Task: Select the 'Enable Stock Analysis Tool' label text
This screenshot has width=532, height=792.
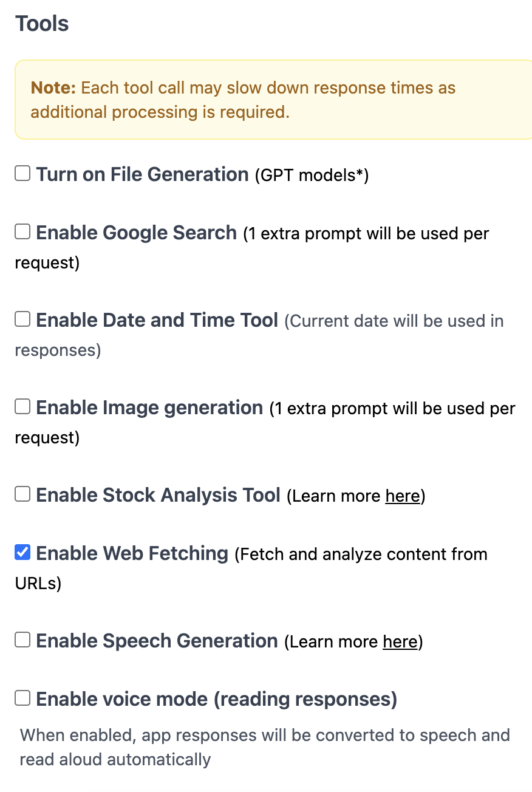Action: click(157, 494)
